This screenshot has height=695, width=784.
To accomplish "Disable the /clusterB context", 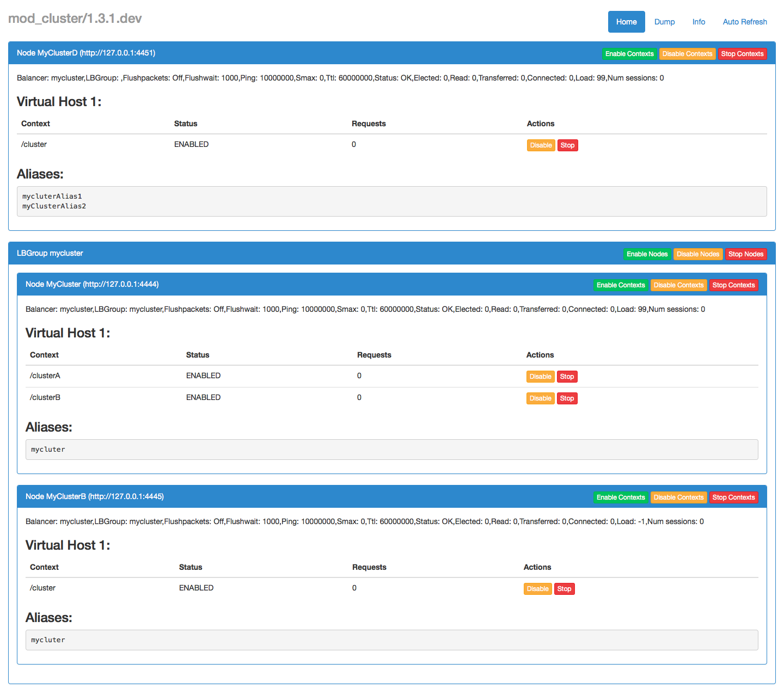I will pyautogui.click(x=540, y=398).
